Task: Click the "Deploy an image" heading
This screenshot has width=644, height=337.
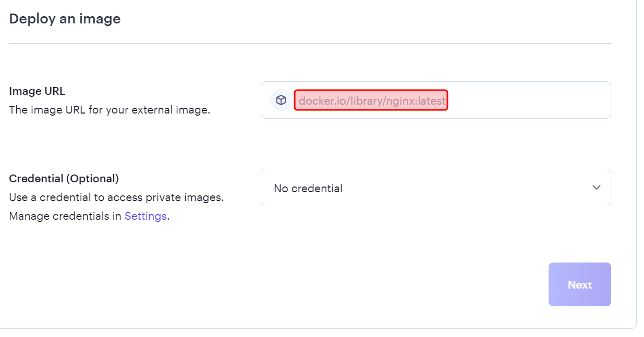Action: (65, 19)
